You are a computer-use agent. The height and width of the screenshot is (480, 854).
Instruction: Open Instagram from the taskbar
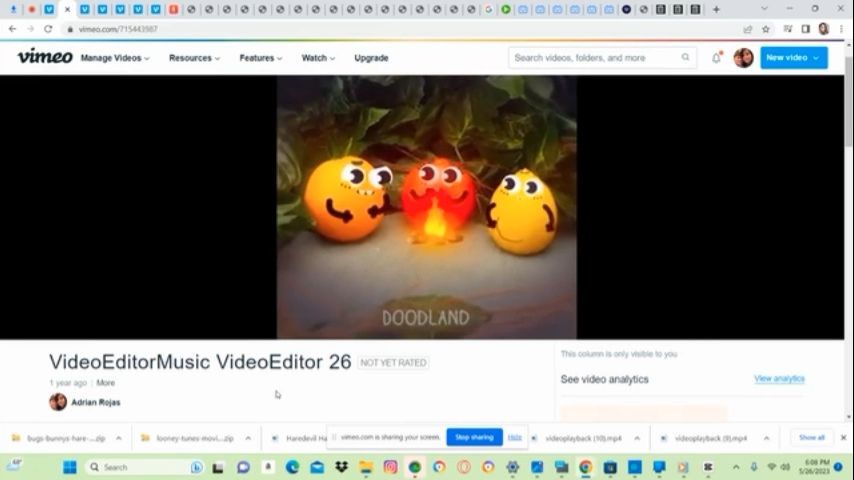(x=390, y=467)
